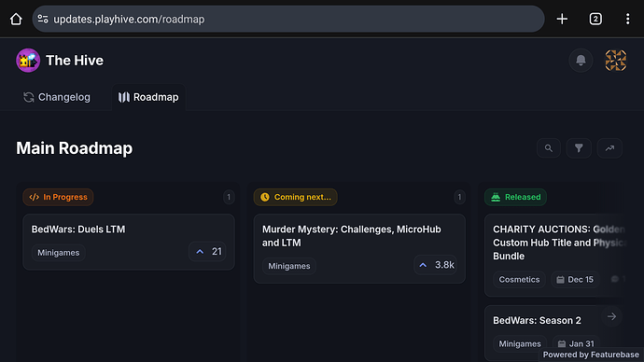Click the Coming next... status label

pyautogui.click(x=295, y=197)
